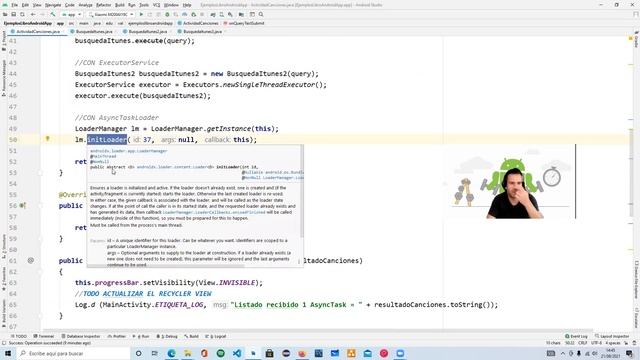Click app in the breadcrumb path
Screen dimensions: 640x360
pos(60,23)
